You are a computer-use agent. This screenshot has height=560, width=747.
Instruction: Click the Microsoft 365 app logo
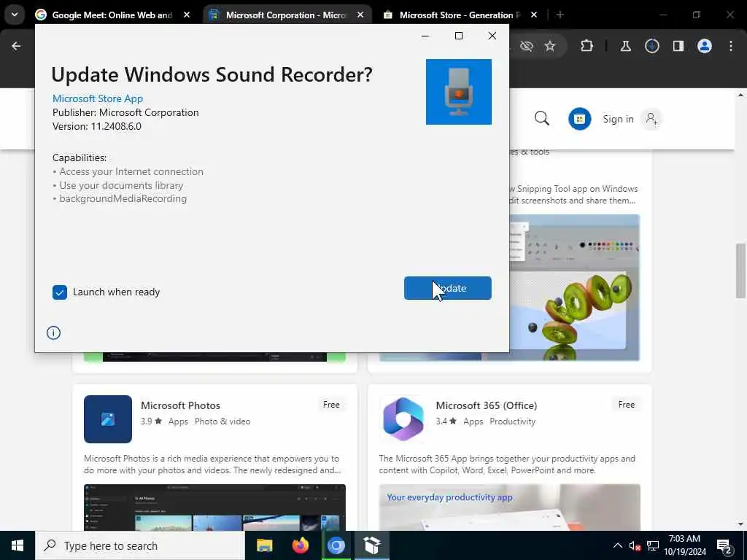(x=403, y=419)
